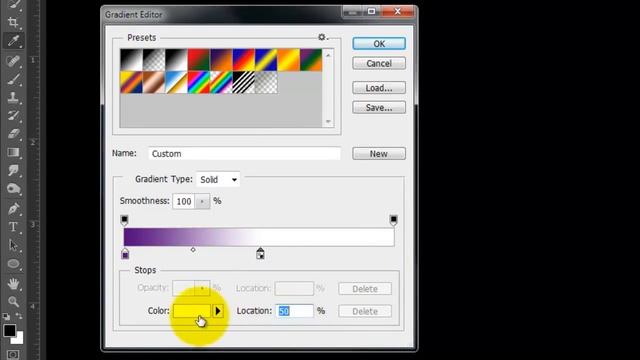Choose the Violet, Orange preset
This screenshot has width=640, height=360.
click(x=221, y=60)
